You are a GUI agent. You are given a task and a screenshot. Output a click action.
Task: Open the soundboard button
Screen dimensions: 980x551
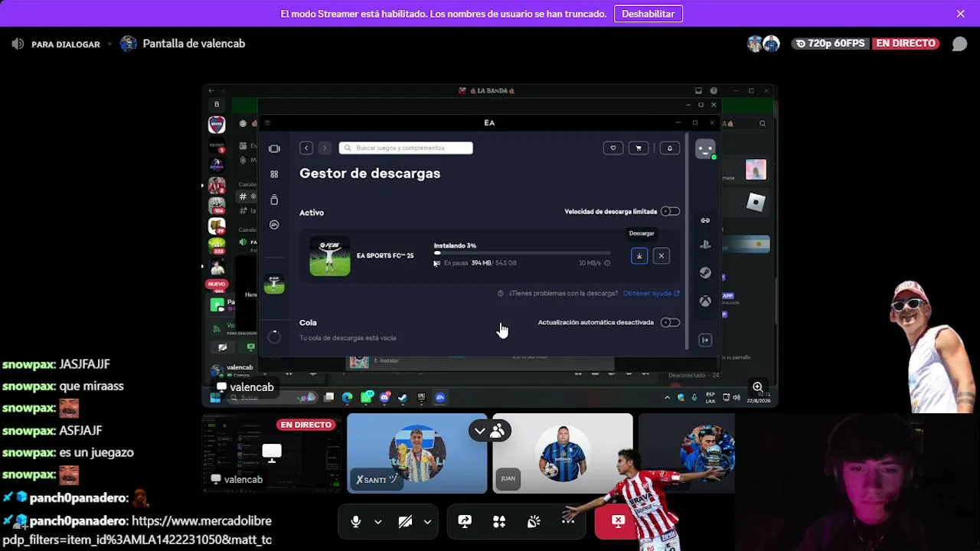534,522
